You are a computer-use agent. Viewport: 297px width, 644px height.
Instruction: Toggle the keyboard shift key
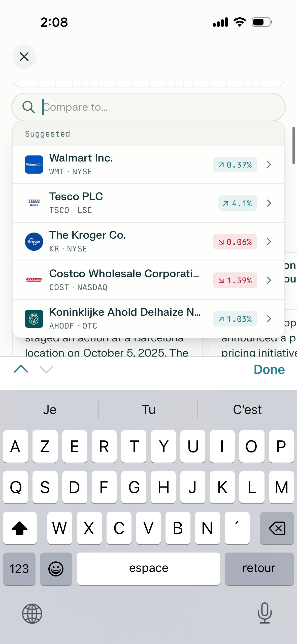click(20, 528)
